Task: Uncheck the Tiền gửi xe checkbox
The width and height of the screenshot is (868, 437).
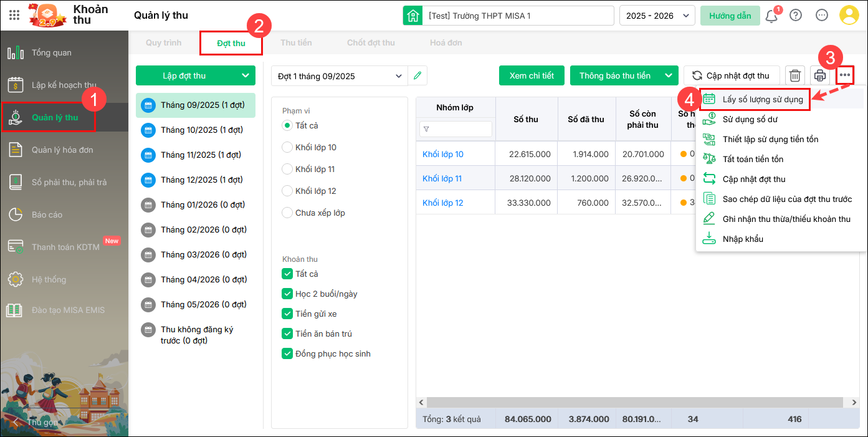Action: [287, 314]
